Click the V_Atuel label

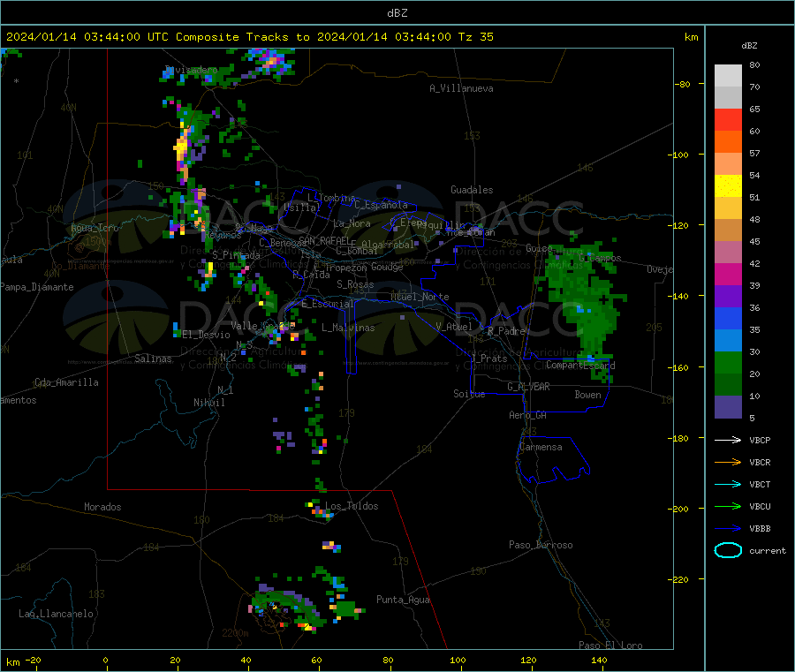pyautogui.click(x=454, y=327)
